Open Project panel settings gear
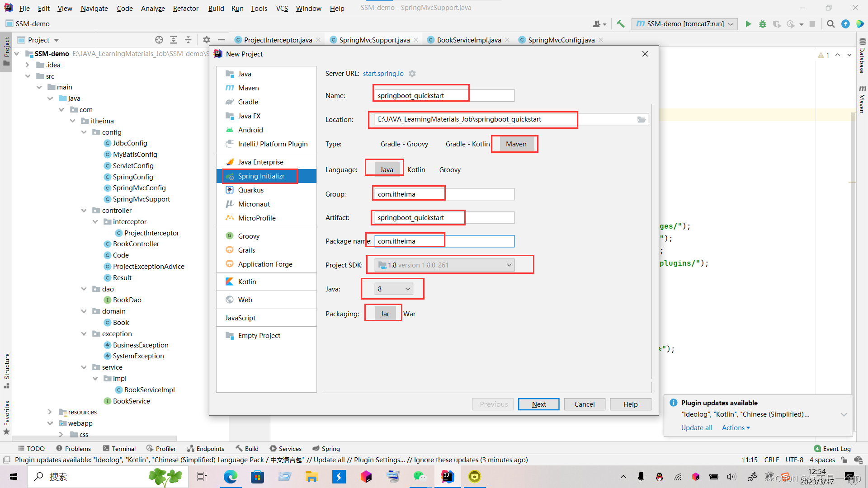868x488 pixels. 207,40
